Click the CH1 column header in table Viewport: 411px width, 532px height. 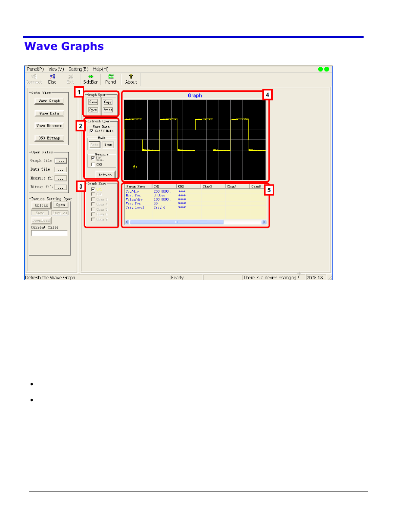[165, 187]
